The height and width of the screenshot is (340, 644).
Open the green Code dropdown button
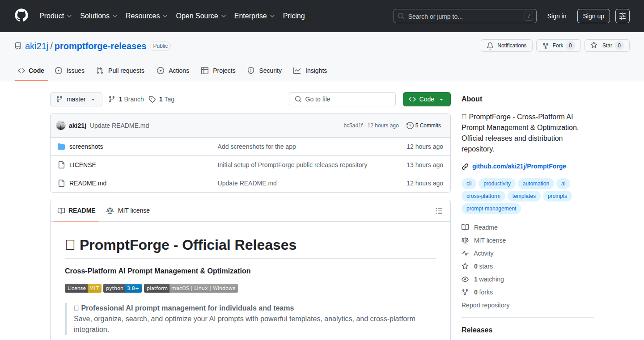[x=427, y=99]
